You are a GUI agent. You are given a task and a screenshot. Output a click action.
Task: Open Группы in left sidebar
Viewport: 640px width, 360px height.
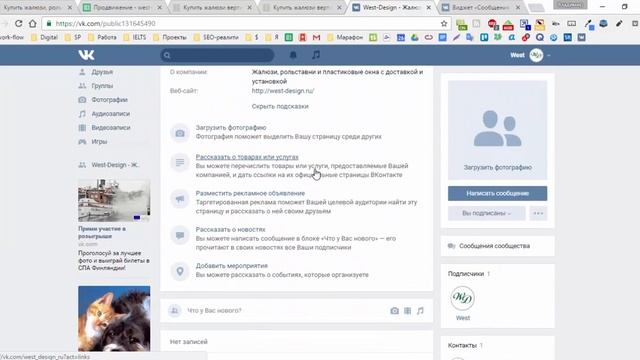pyautogui.click(x=102, y=86)
